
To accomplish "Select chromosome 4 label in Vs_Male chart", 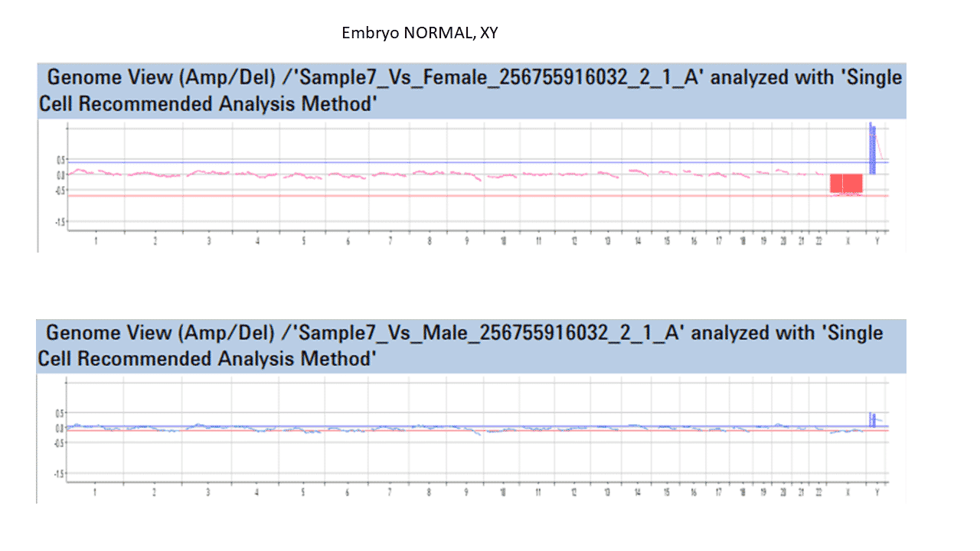I will point(257,494).
